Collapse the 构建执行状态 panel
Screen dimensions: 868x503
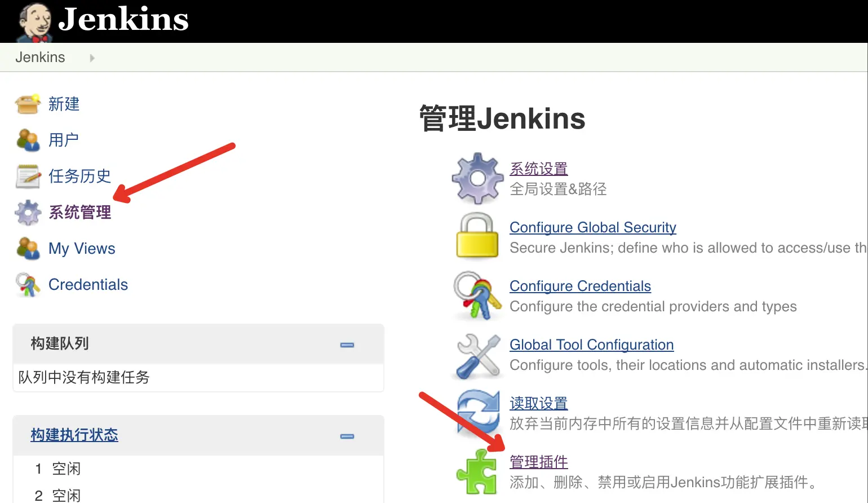pos(347,436)
